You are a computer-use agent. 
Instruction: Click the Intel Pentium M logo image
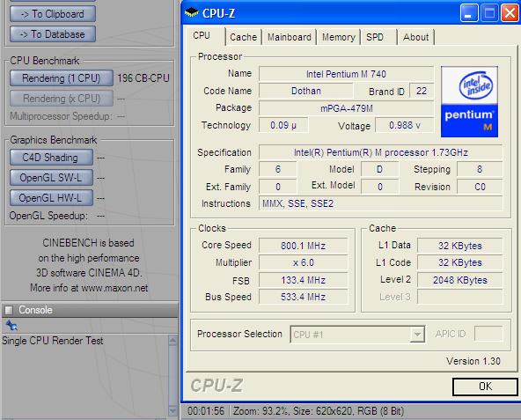click(469, 101)
